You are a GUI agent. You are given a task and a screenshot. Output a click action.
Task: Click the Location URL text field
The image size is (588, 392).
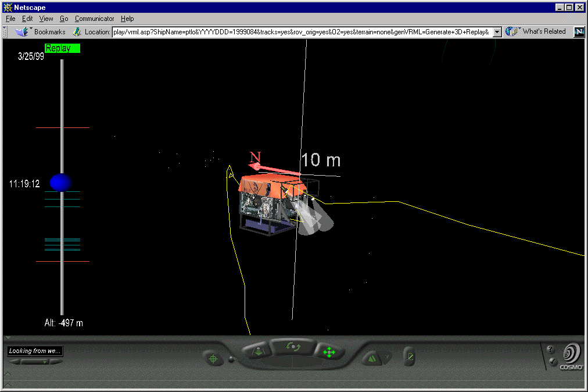tap(301, 32)
